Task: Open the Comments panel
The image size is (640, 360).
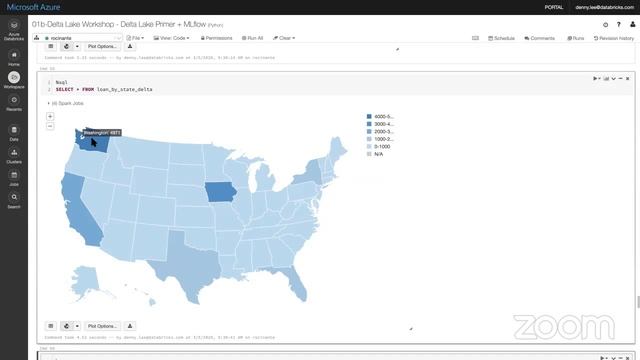Action: tap(540, 38)
